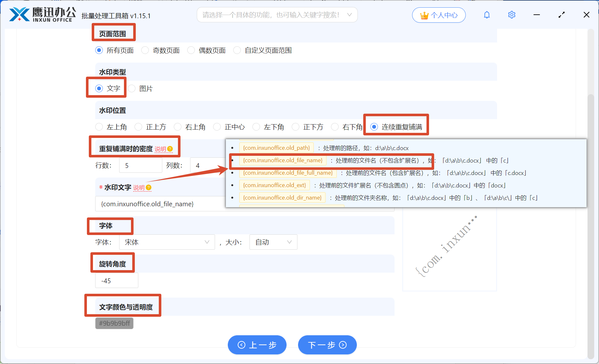Viewport: 599px width, 364px height.
Task: Click the 列数 input field
Action: pos(208,165)
